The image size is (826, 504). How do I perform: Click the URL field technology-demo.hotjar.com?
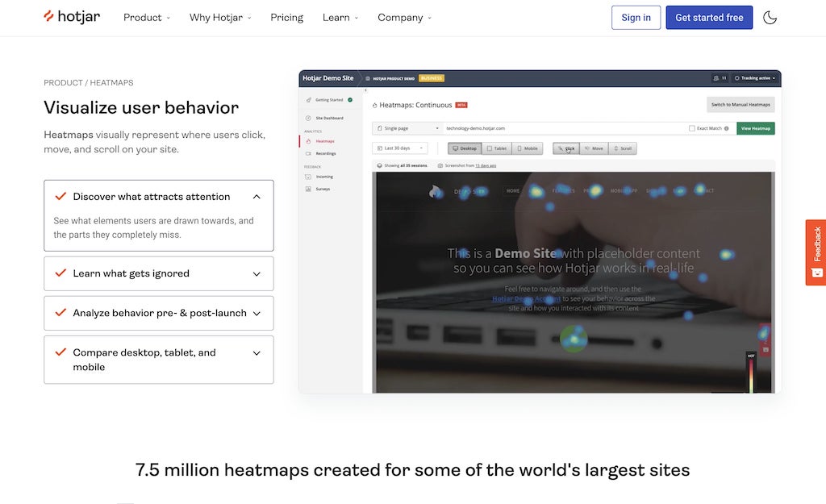pos(564,128)
